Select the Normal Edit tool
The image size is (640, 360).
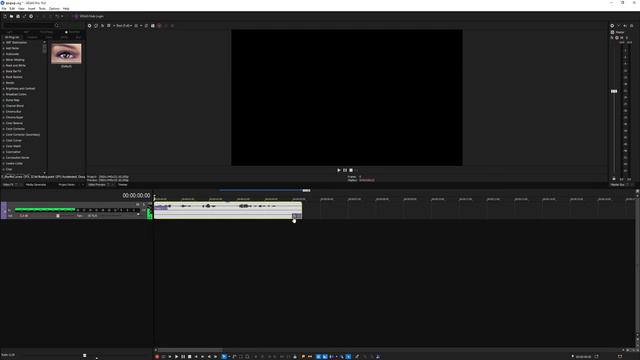224,357
